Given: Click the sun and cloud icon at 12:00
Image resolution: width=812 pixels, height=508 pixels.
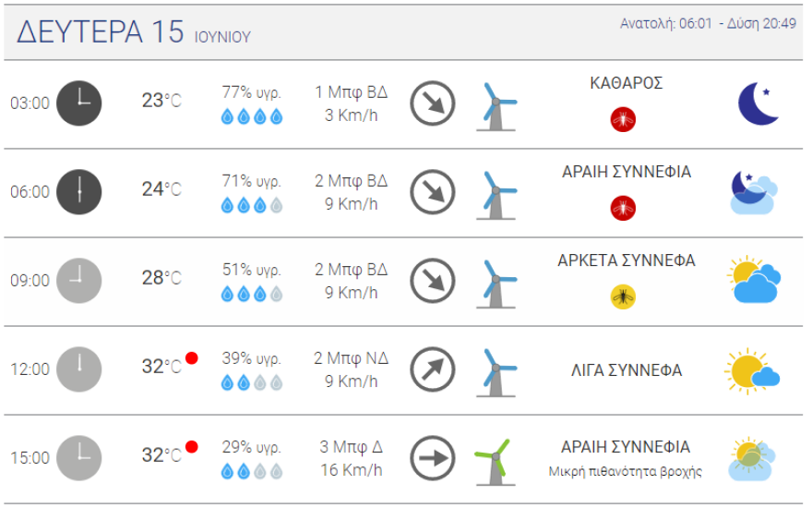Looking at the screenshot, I should coord(752,369).
